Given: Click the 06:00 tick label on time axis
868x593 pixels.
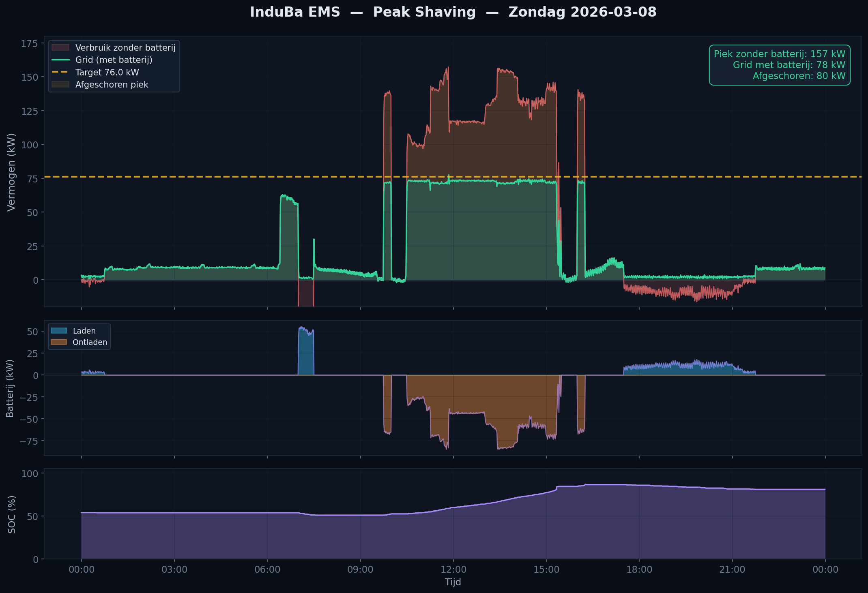Looking at the screenshot, I should (267, 569).
